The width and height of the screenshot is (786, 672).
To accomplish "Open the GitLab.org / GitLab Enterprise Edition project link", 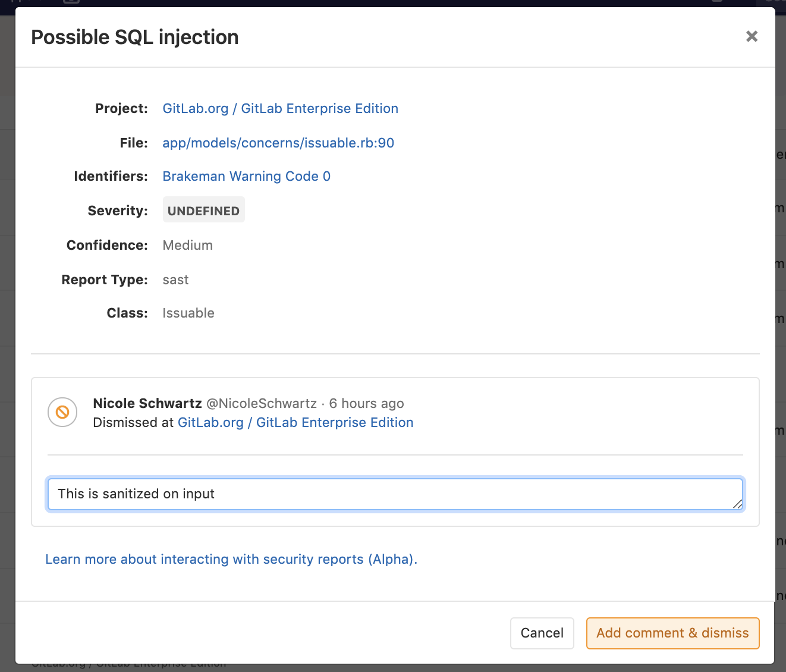I will (x=280, y=108).
